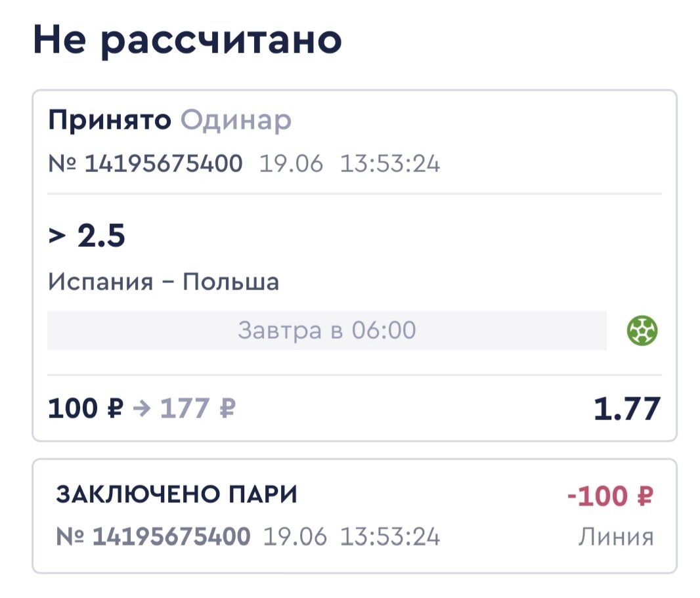Click the № number symbol of the bet
The image size is (700, 598).
pos(62,163)
